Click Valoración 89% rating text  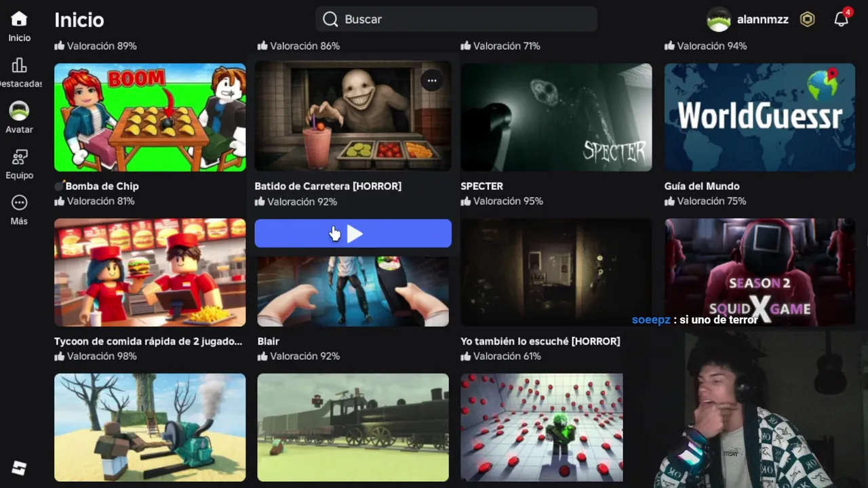(96, 45)
